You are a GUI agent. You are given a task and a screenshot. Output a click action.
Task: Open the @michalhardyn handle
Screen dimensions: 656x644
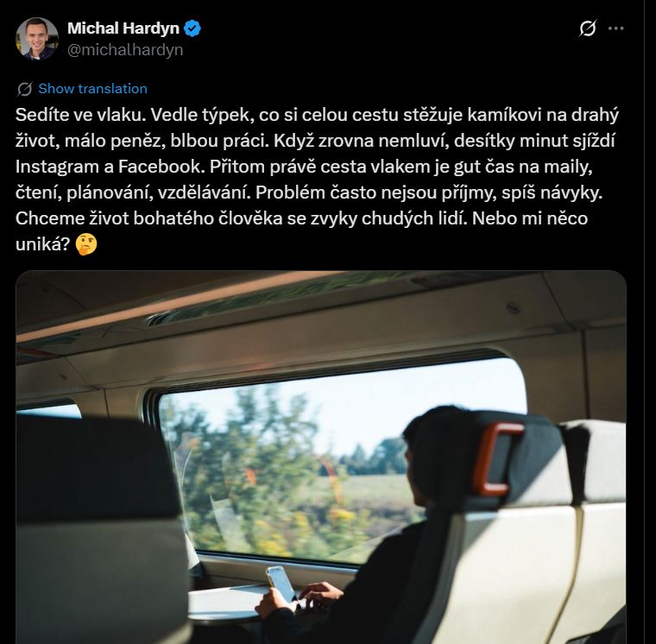(x=125, y=50)
